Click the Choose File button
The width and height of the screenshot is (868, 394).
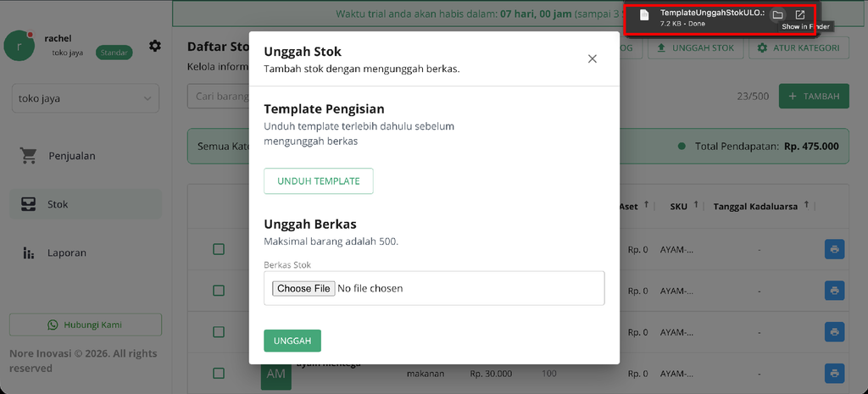(303, 288)
